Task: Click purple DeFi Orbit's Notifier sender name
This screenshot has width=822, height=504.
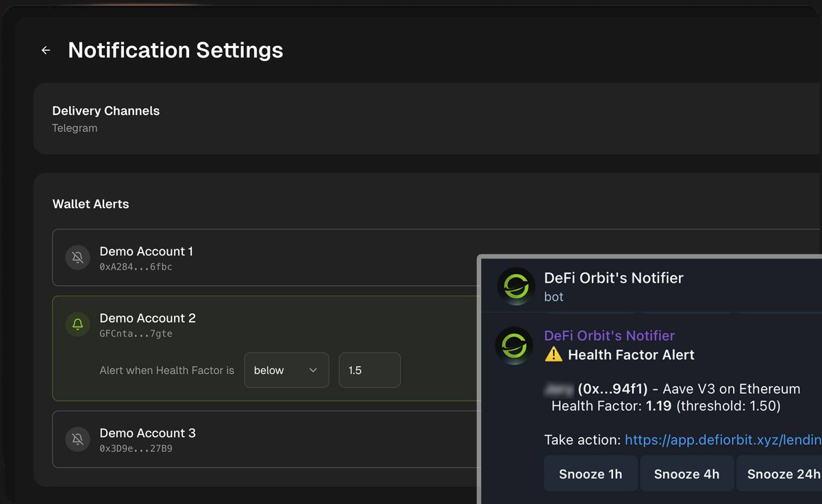Action: tap(610, 336)
